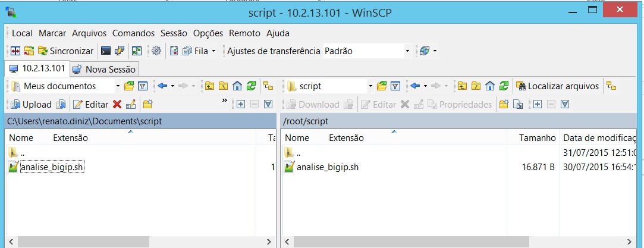Click the remote panel select files plus icon
Viewport: 644px width, 248px height.
click(x=538, y=105)
